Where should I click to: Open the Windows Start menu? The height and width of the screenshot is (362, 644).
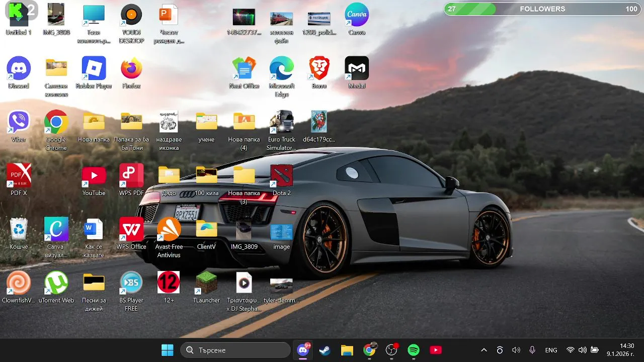click(x=167, y=350)
